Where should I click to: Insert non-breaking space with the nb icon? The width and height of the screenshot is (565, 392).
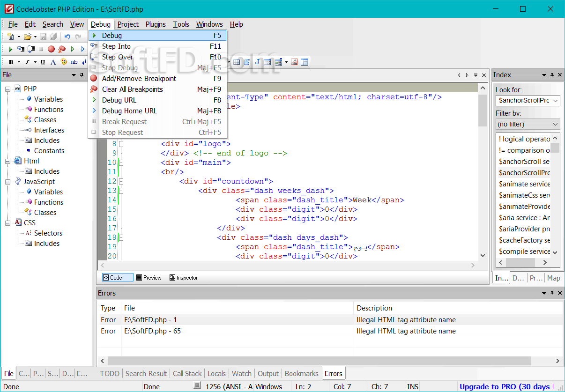click(74, 62)
